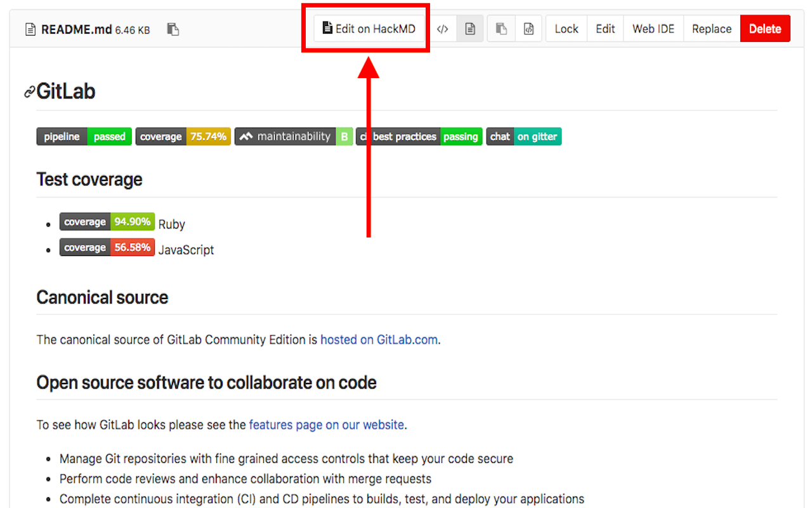812x508 pixels.
Task: Click the Complete continuous integration bullet line
Action: (x=322, y=499)
